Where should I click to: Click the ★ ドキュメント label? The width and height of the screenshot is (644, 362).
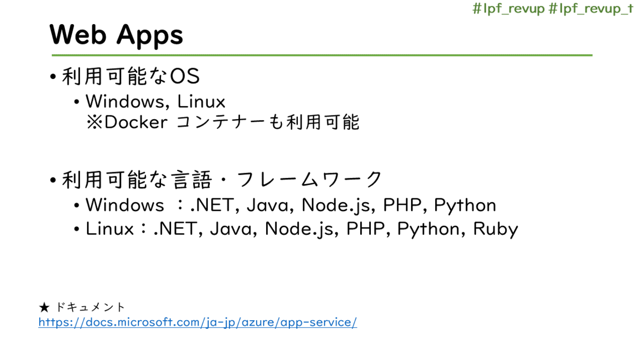(x=82, y=307)
